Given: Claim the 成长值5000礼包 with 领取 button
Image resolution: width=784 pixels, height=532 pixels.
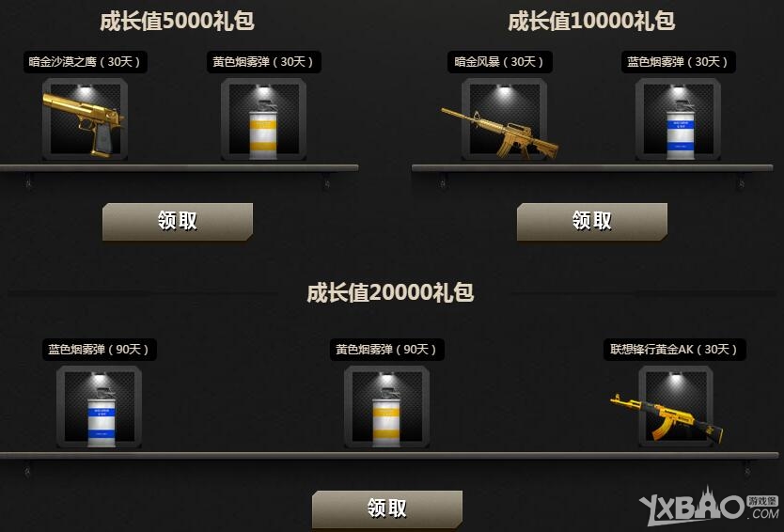Looking at the screenshot, I should [x=178, y=222].
